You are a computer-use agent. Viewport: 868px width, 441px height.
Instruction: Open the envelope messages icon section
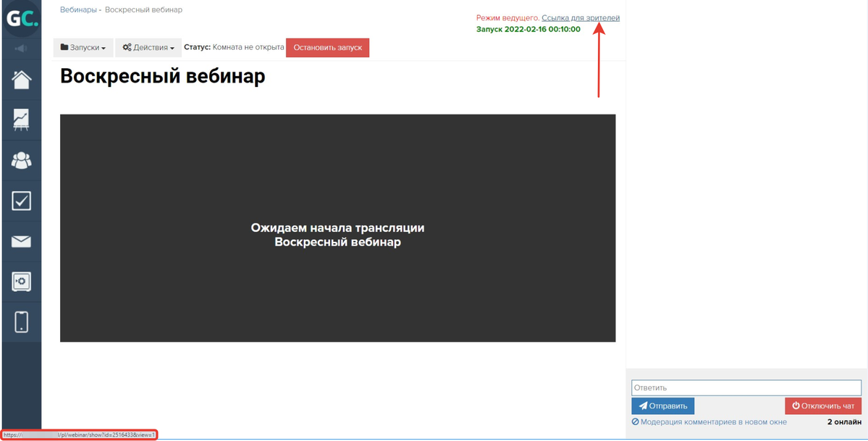[x=22, y=242]
